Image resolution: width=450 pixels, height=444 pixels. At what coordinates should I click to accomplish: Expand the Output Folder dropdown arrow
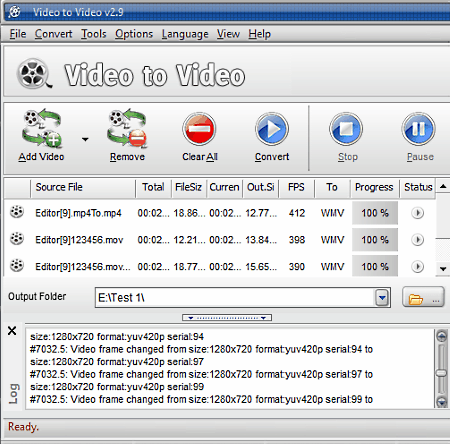coord(382,297)
